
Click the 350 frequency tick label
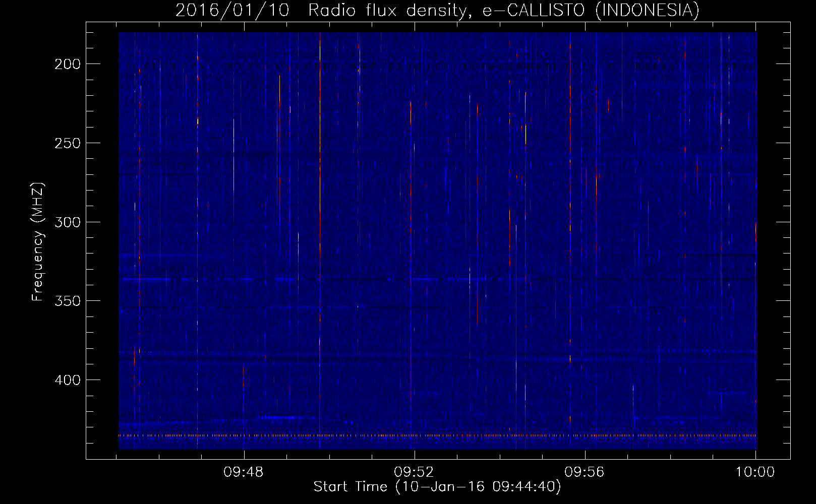click(68, 301)
